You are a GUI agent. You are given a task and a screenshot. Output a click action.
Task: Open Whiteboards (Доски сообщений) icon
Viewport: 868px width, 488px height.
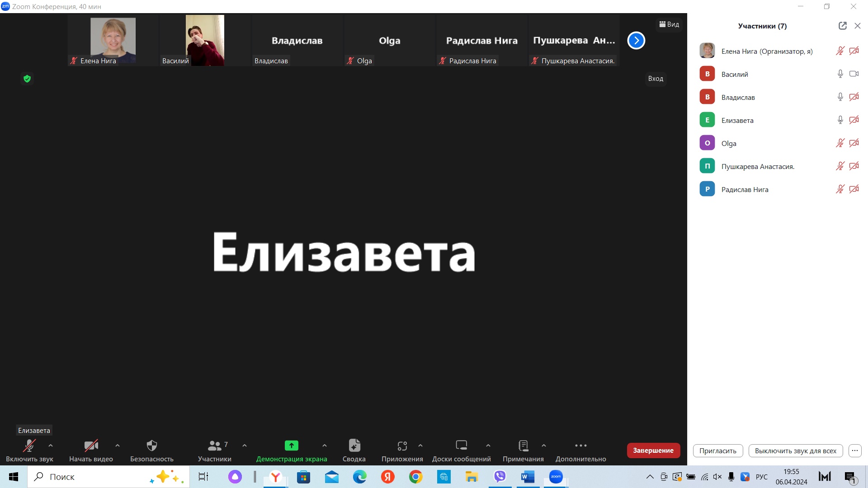tap(461, 446)
